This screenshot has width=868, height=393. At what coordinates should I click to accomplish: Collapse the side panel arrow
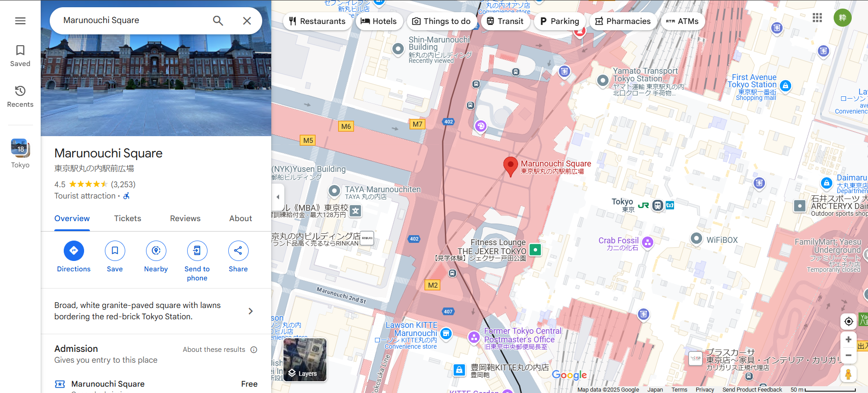click(x=278, y=197)
